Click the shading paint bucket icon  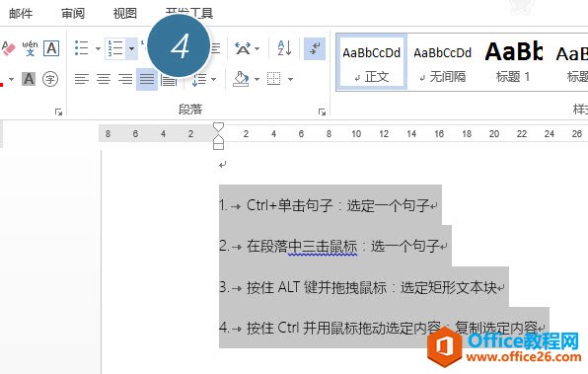pos(241,79)
